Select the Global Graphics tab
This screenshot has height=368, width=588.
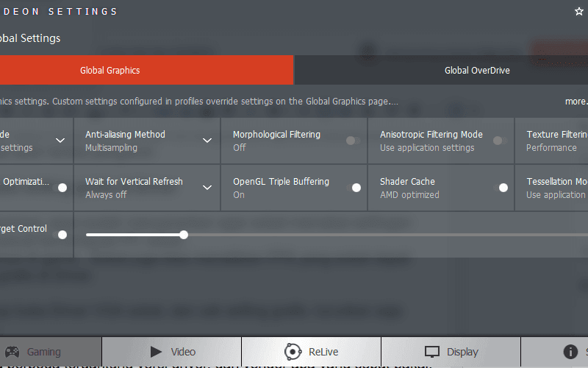(146, 70)
